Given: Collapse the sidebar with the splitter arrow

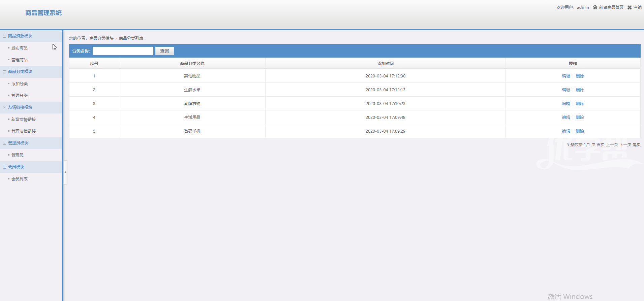Looking at the screenshot, I should (65, 172).
